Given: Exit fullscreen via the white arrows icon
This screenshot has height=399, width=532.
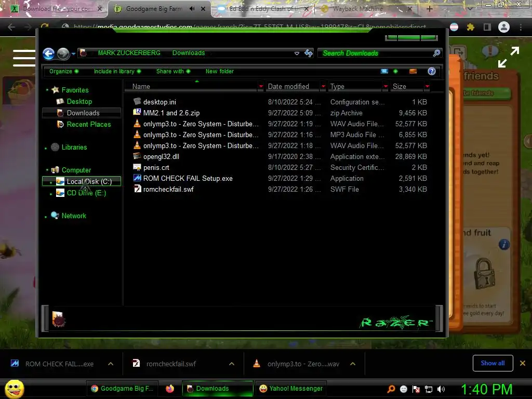Looking at the screenshot, I should click(509, 57).
